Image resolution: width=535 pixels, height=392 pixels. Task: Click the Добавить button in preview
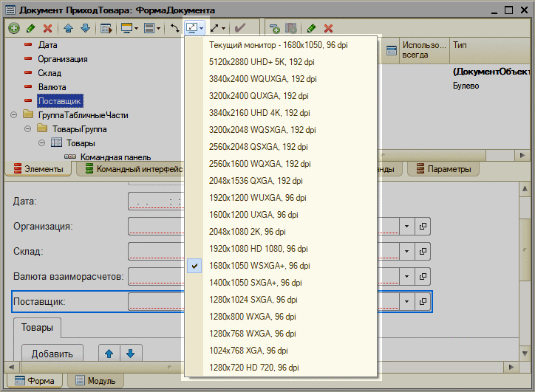point(52,354)
